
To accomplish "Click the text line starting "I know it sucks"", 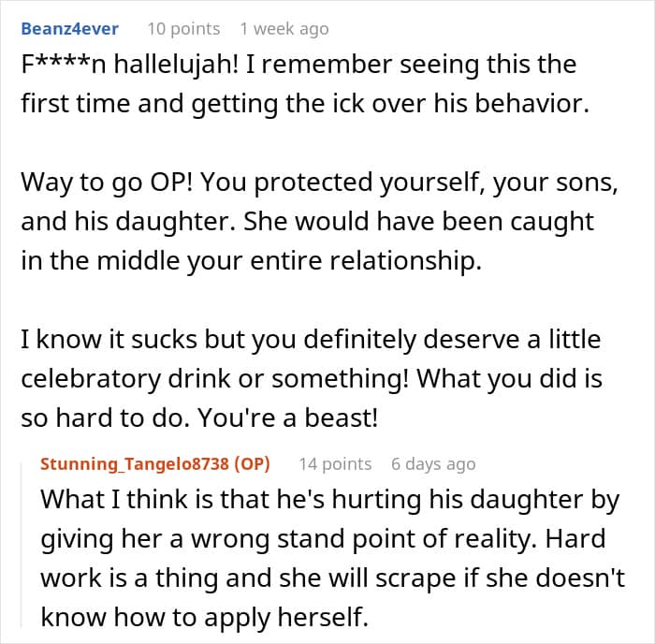I will coord(311,339).
